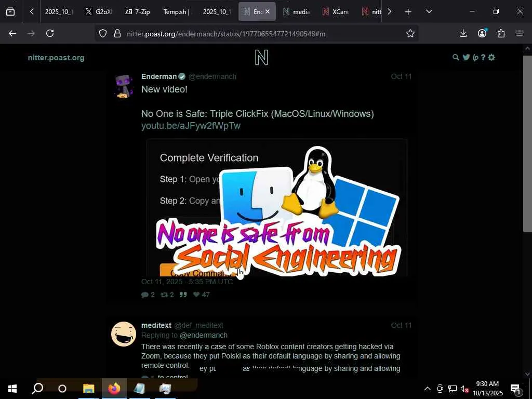This screenshot has height=399, width=532.
Task: Open the Oct 11 date on Enderman's tweet
Action: point(401,76)
